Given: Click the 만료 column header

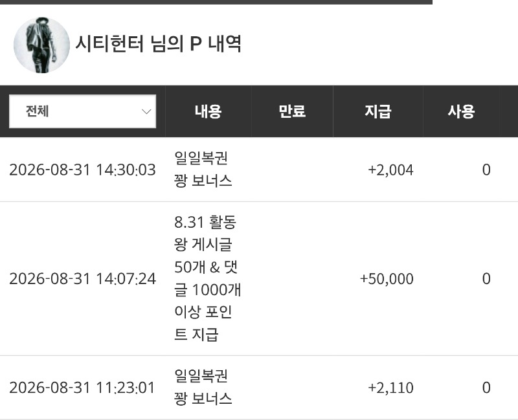Looking at the screenshot, I should pos(292,111).
